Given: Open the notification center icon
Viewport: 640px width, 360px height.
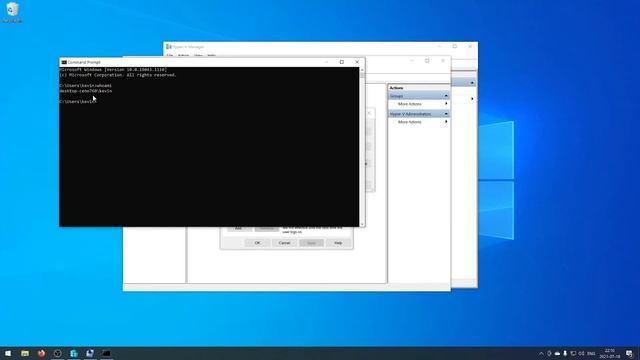Looking at the screenshot, I should [x=629, y=353].
